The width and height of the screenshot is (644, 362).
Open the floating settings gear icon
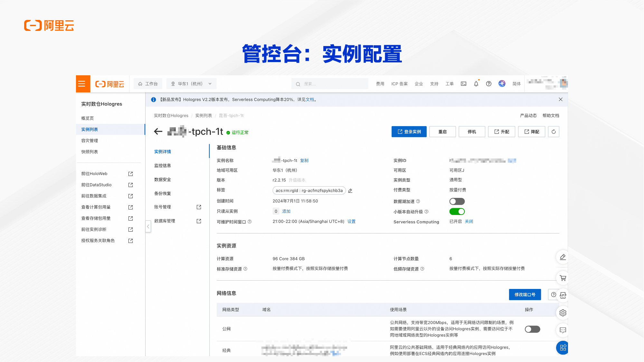pos(563,313)
